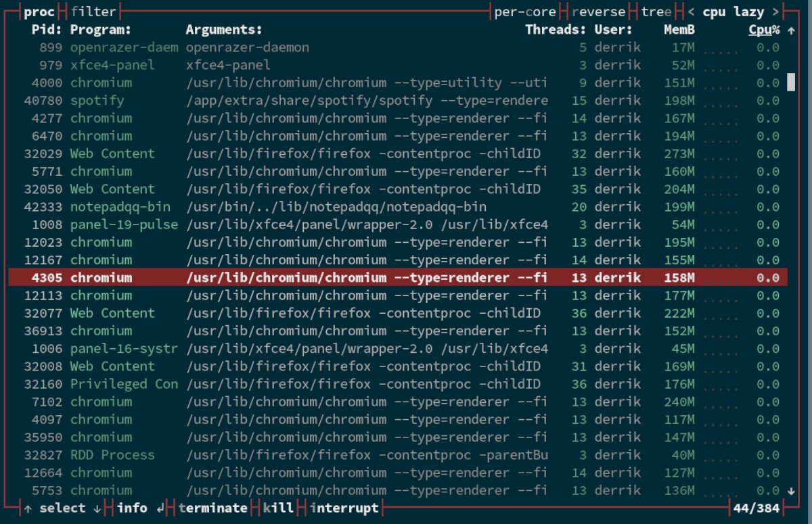Toggle process tree view

pos(656,11)
